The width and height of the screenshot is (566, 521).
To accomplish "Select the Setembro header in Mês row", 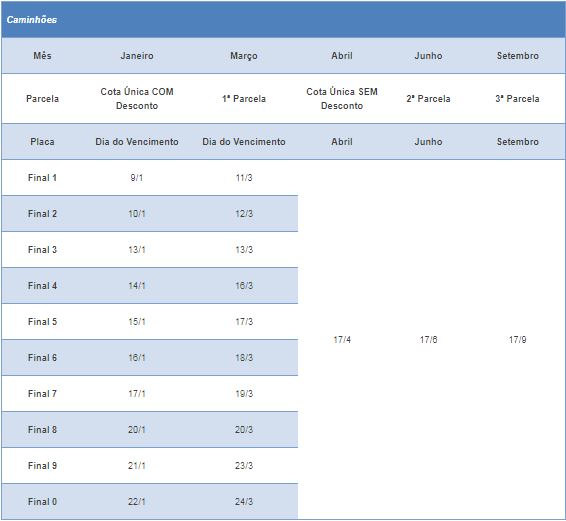I will pos(517,56).
